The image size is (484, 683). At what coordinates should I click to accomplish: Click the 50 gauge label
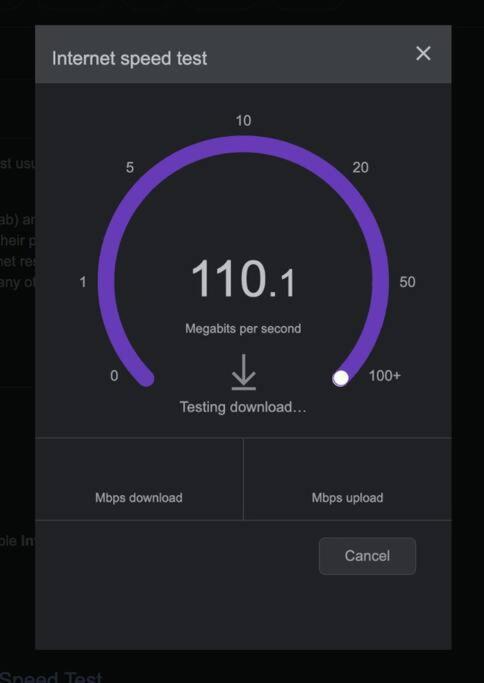pos(407,282)
